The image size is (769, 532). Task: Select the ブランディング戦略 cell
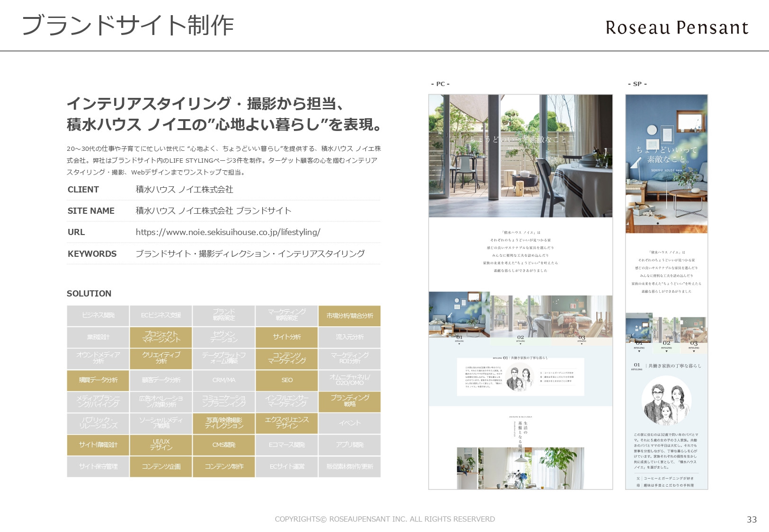pos(349,401)
